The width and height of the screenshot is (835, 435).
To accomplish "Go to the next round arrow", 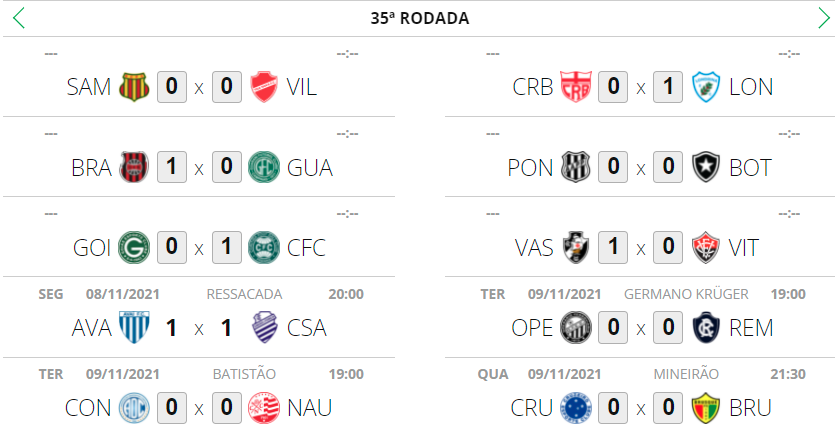I will pos(824,18).
